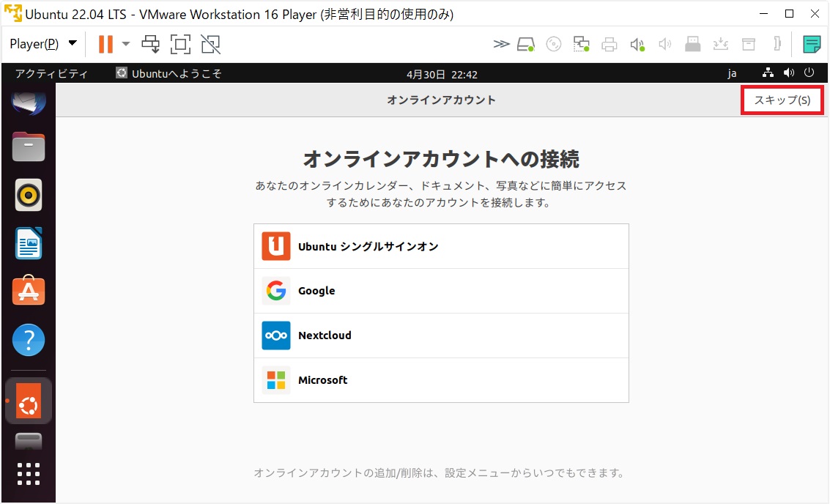Select Ubuntu シングルサインオン account
This screenshot has height=504, width=830.
tap(442, 246)
